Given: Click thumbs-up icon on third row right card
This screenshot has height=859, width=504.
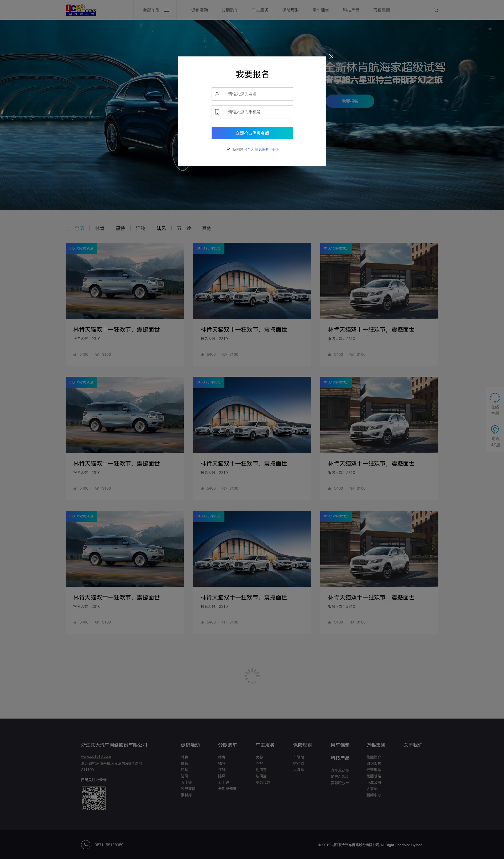Looking at the screenshot, I should [330, 622].
